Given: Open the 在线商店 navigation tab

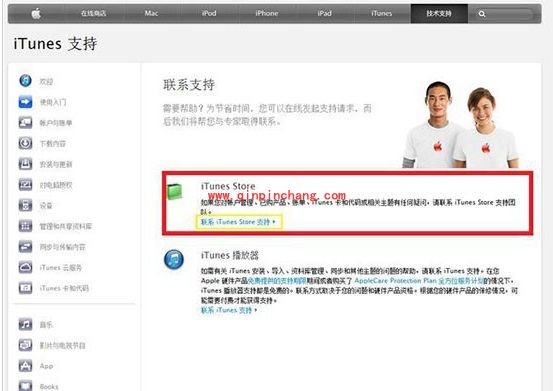Looking at the screenshot, I should (x=93, y=13).
